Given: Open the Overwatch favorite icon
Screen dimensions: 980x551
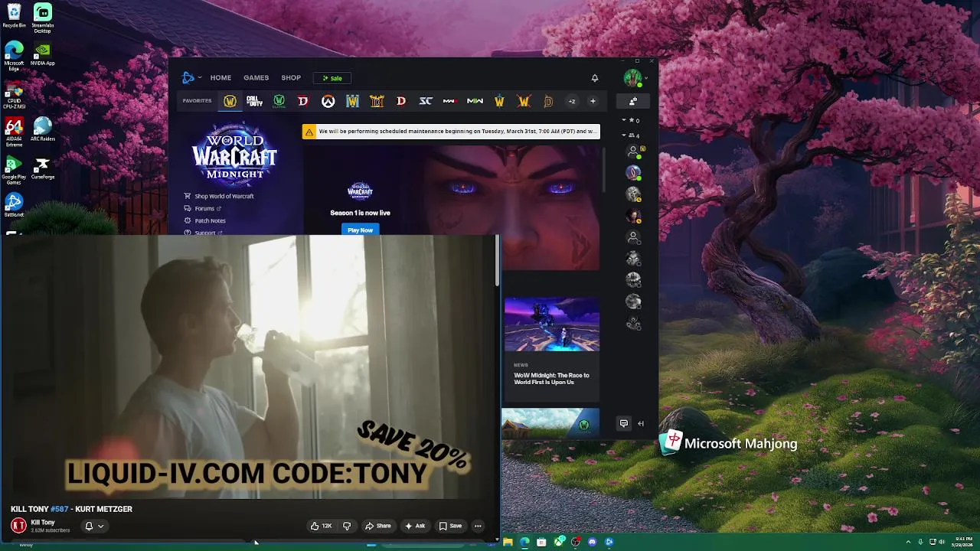Looking at the screenshot, I should click(x=328, y=101).
